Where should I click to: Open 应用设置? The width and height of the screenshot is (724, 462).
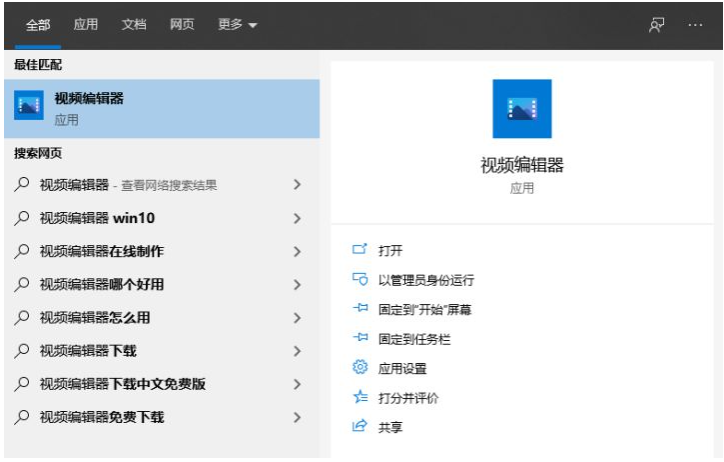[x=402, y=369]
